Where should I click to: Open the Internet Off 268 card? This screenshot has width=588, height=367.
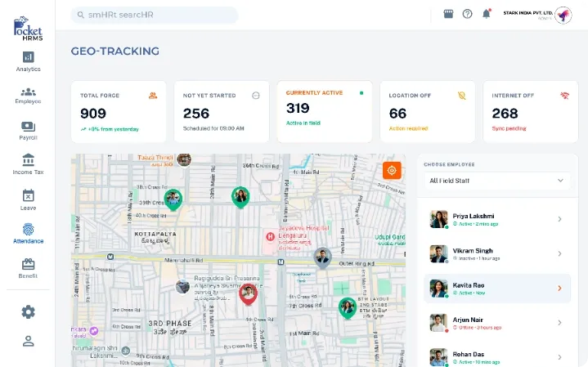pyautogui.click(x=531, y=112)
